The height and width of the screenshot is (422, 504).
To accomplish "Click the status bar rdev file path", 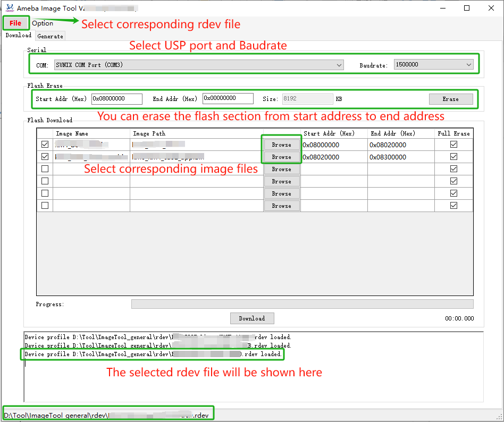I will (106, 415).
